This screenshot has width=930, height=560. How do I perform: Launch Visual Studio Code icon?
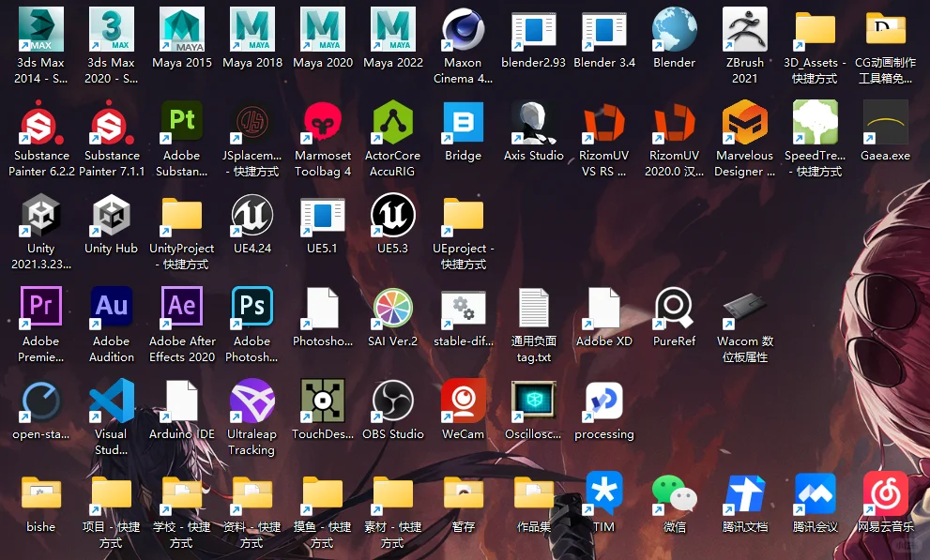click(x=112, y=401)
